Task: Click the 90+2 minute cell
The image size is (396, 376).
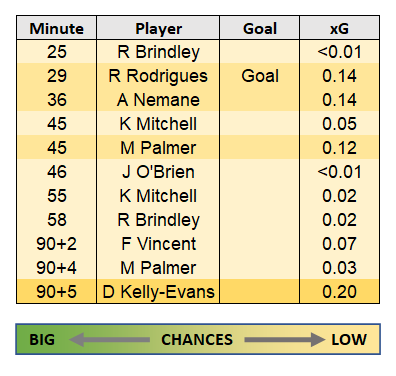Action: point(57,244)
